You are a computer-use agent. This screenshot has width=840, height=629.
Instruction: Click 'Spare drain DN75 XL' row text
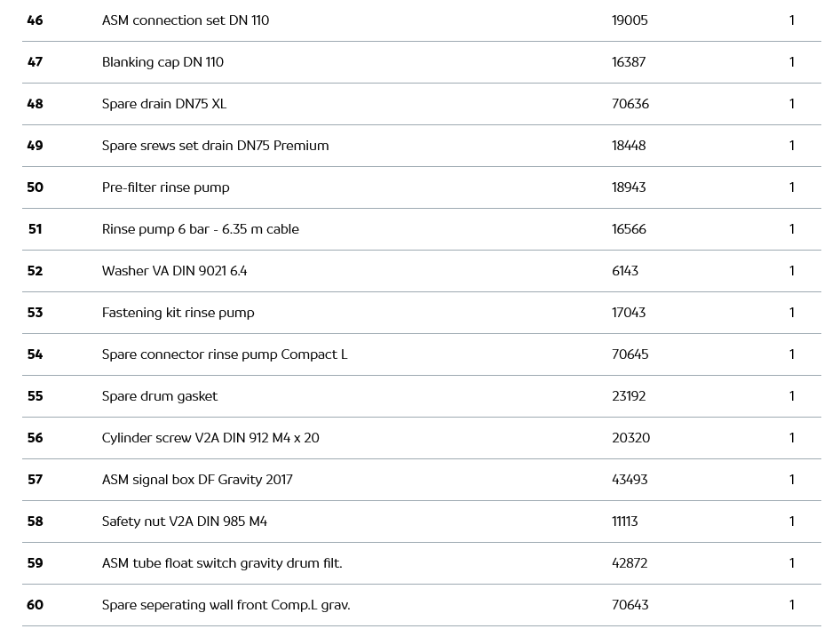coord(164,104)
